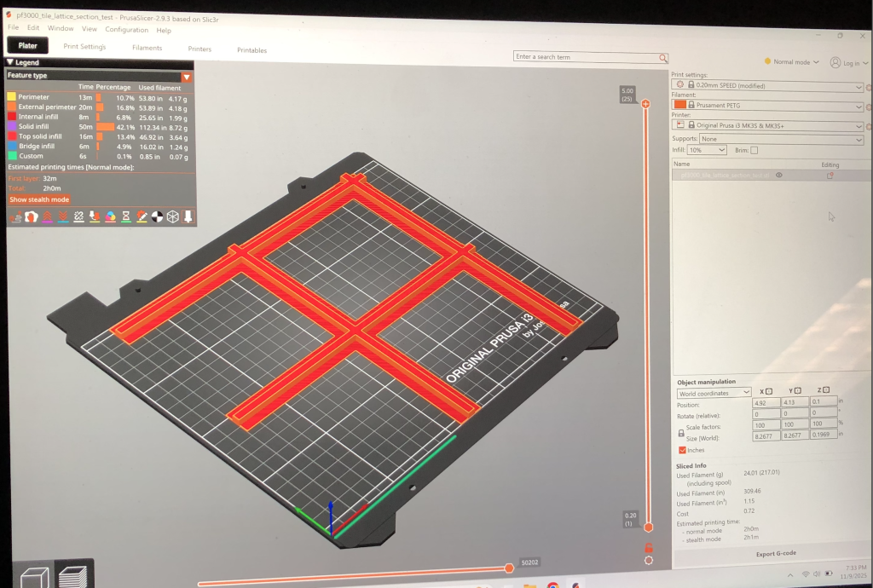873x588 pixels.
Task: Toggle Color changes visibility icon
Action: 110,217
